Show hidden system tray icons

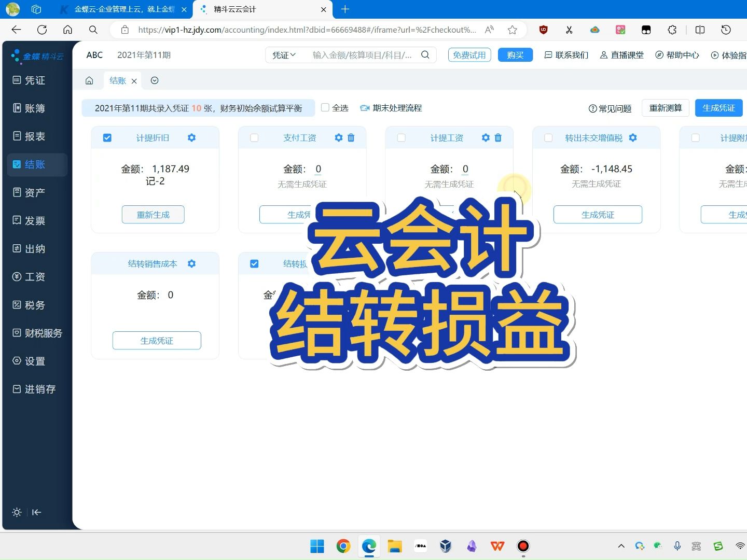621,546
